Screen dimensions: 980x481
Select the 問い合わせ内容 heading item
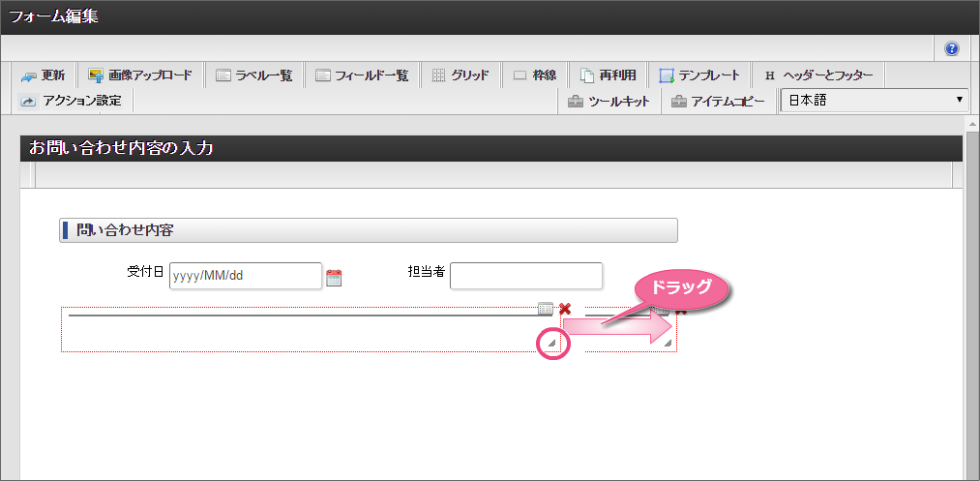369,230
